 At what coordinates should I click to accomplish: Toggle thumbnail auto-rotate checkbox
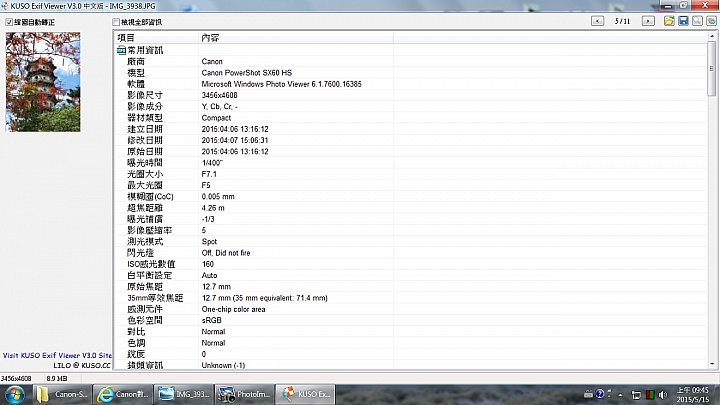9,22
